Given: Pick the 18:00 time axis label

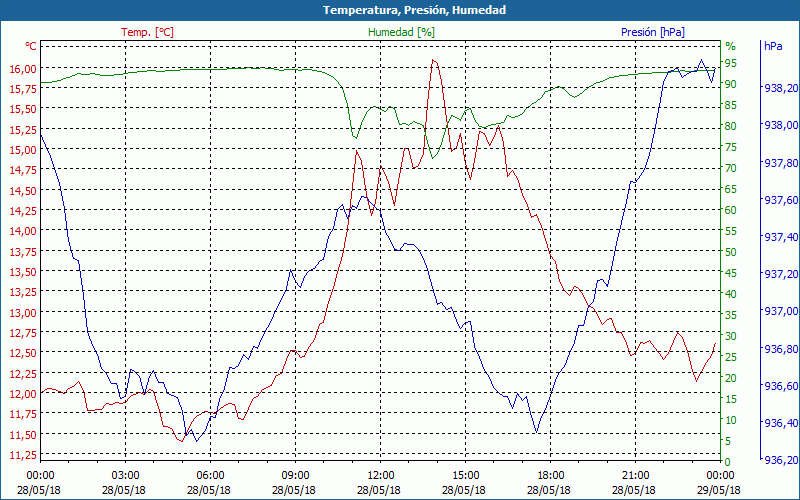Looking at the screenshot, I should pos(551,476).
